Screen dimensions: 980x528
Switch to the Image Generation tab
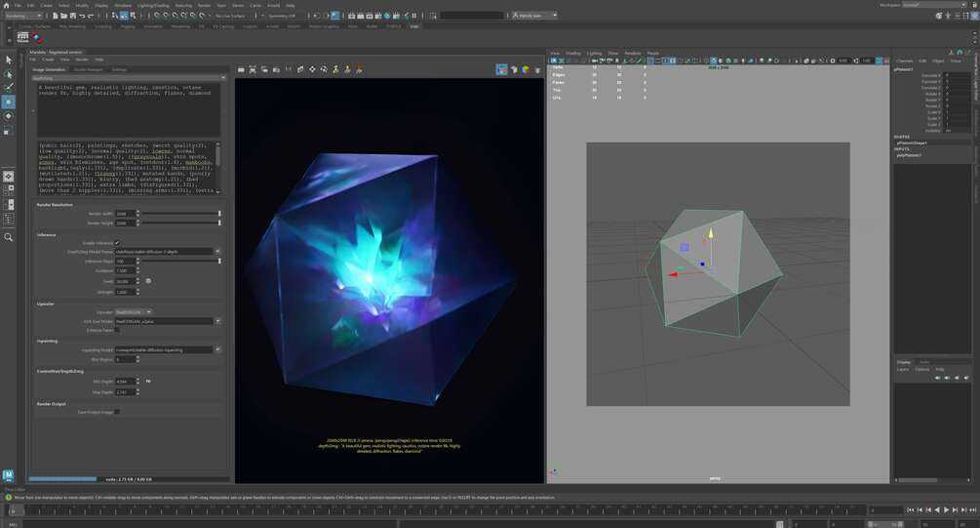click(x=49, y=69)
